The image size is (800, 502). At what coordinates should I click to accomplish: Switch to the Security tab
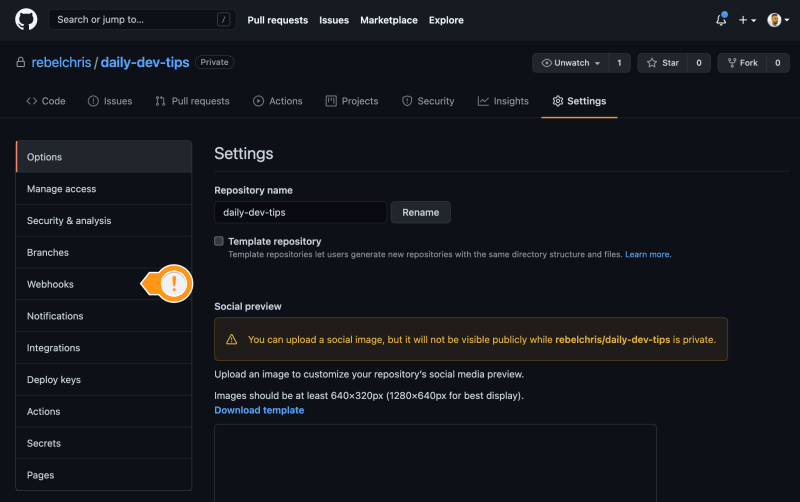(428, 101)
